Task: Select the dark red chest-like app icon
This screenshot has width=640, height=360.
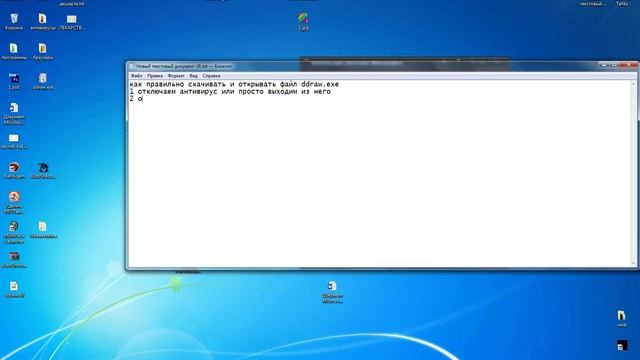Action: 14,259
